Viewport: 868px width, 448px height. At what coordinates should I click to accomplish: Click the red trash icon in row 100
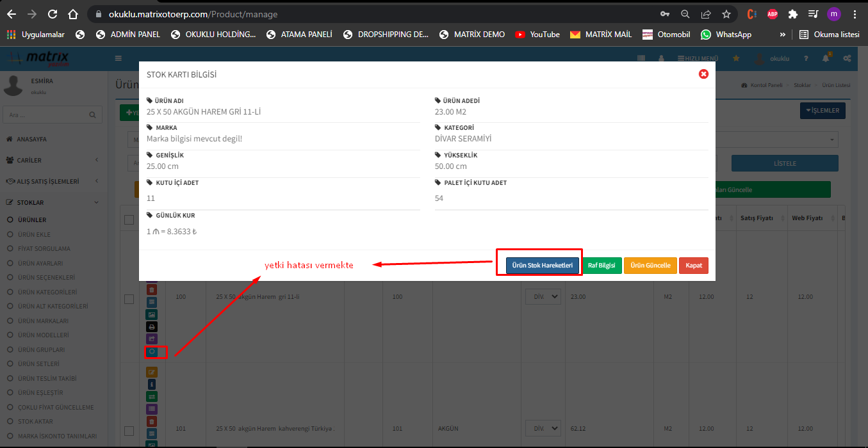(x=152, y=290)
